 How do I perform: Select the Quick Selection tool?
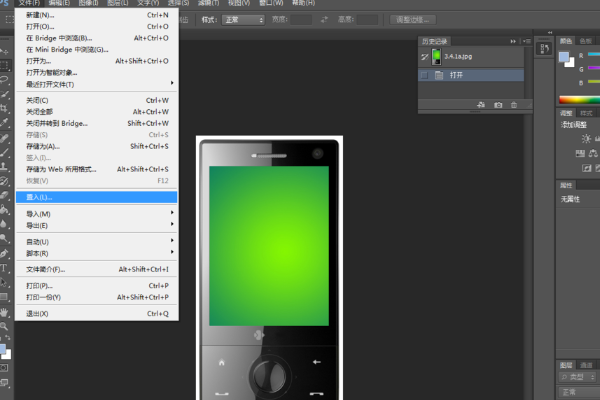coord(5,94)
